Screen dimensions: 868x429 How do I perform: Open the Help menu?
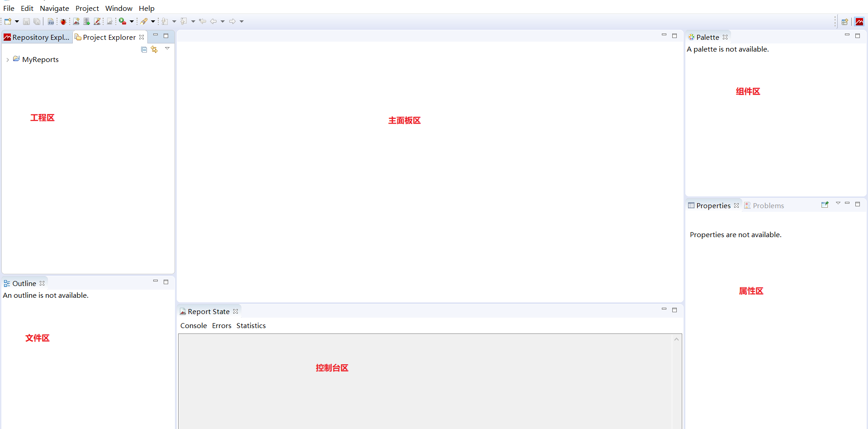point(146,8)
